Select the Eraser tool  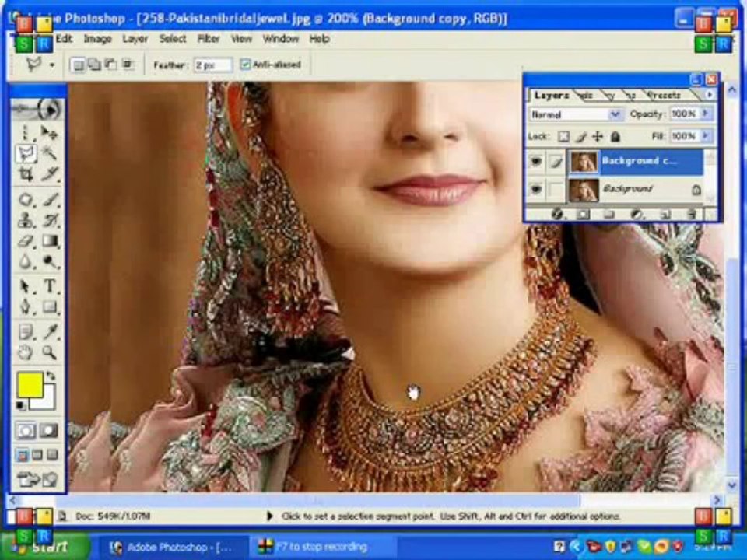(x=26, y=241)
